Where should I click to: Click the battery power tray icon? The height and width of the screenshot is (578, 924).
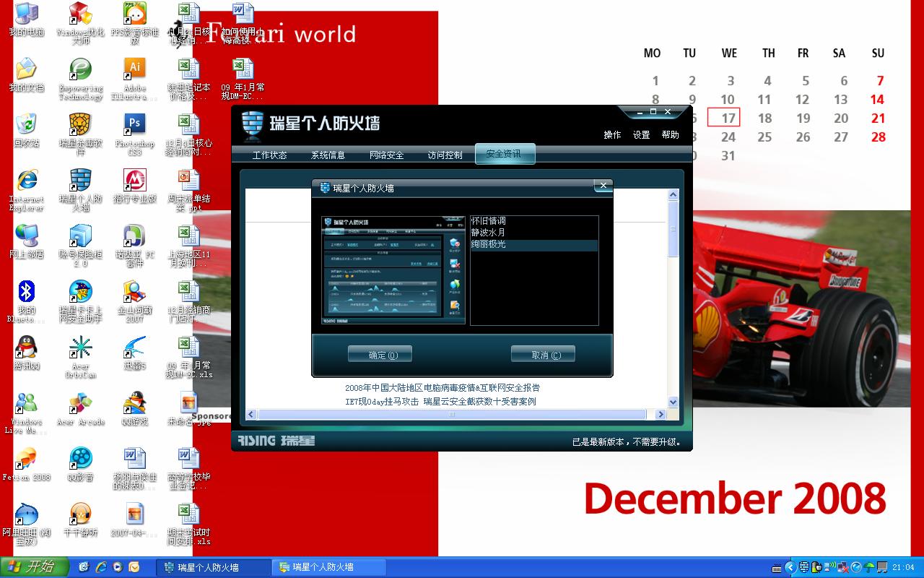pos(817,567)
